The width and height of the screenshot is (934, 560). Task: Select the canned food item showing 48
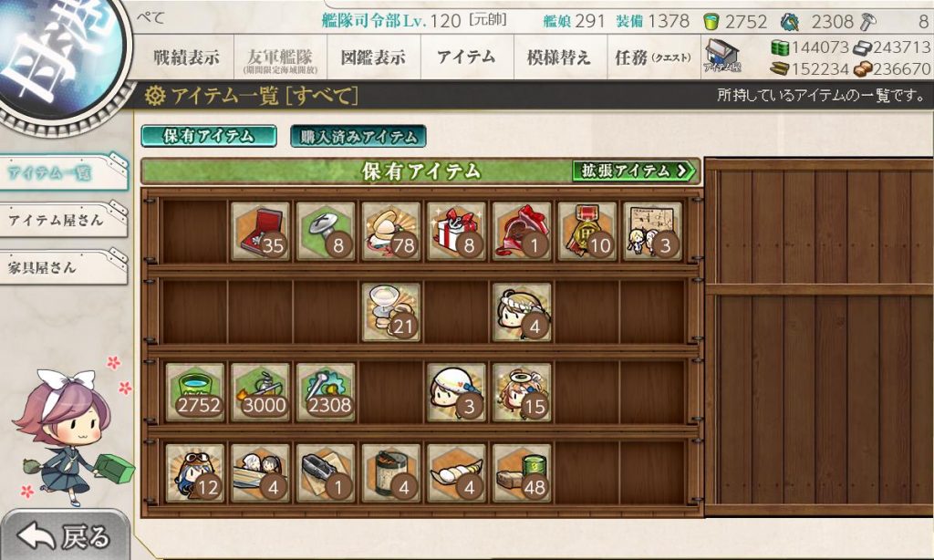point(522,473)
